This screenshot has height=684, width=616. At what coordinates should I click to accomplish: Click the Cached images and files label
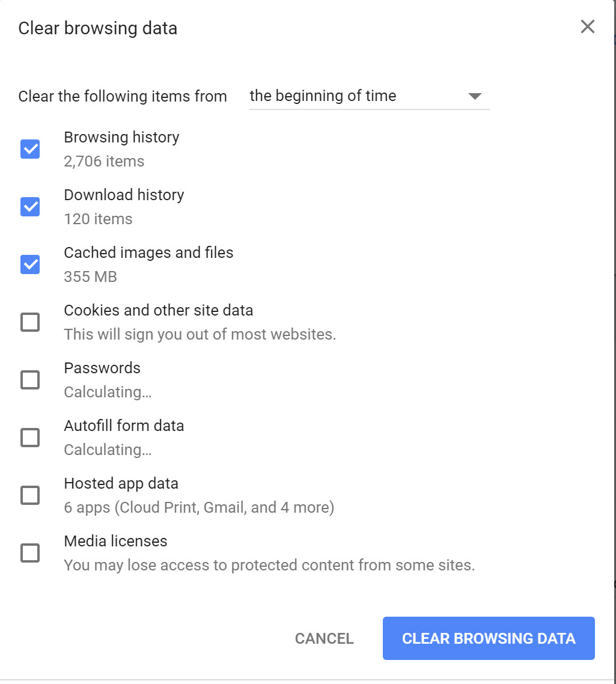point(149,252)
